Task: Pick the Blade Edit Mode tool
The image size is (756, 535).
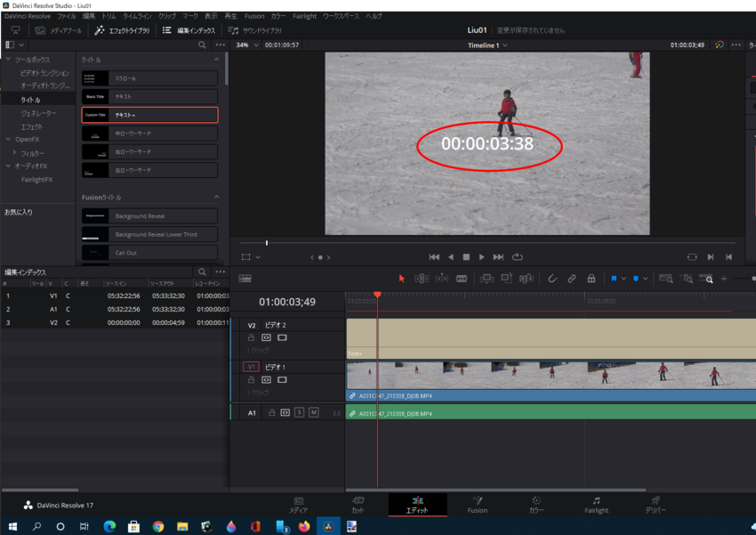Action: [462, 279]
